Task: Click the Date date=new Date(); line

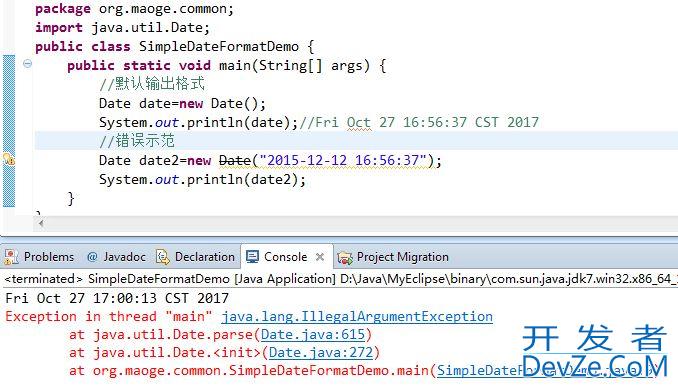Action: [182, 103]
